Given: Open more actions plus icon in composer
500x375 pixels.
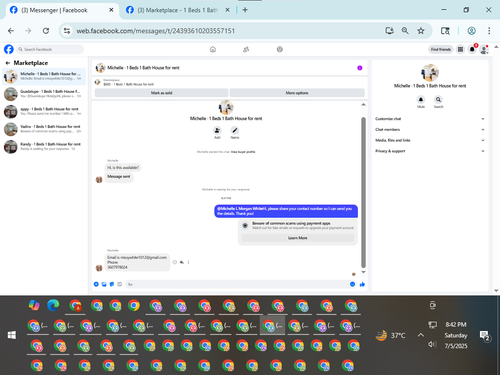Looking at the screenshot, I should point(96,284).
